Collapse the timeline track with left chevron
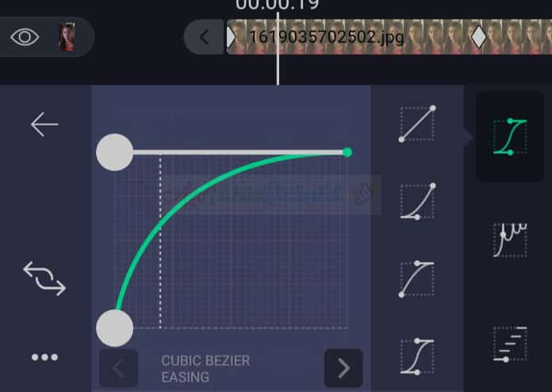This screenshot has width=552, height=392. tap(204, 37)
